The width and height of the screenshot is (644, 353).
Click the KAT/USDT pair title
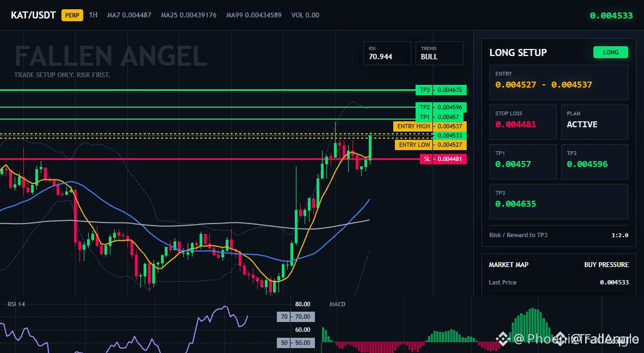[33, 15]
